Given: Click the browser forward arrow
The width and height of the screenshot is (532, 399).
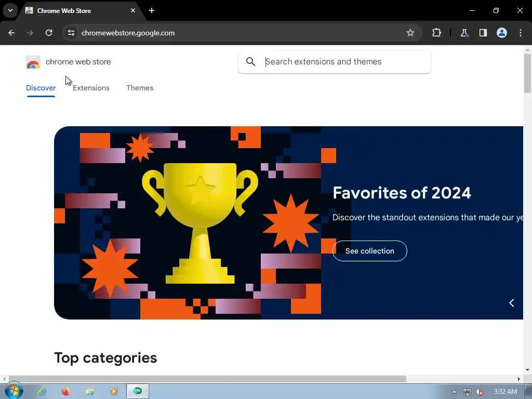Looking at the screenshot, I should 30,33.
